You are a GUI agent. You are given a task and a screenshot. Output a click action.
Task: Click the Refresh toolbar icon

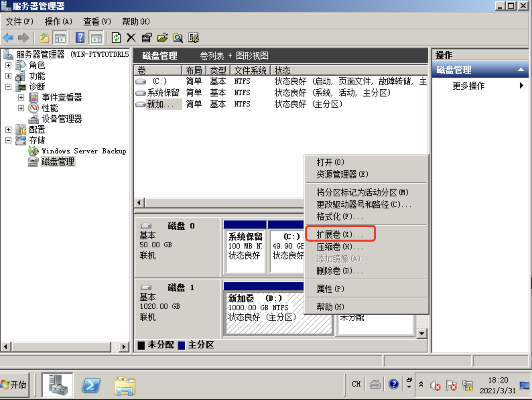point(116,38)
